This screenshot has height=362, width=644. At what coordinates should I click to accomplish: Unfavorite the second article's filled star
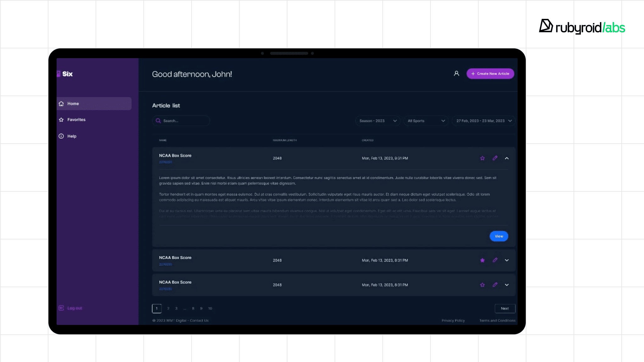point(482,260)
